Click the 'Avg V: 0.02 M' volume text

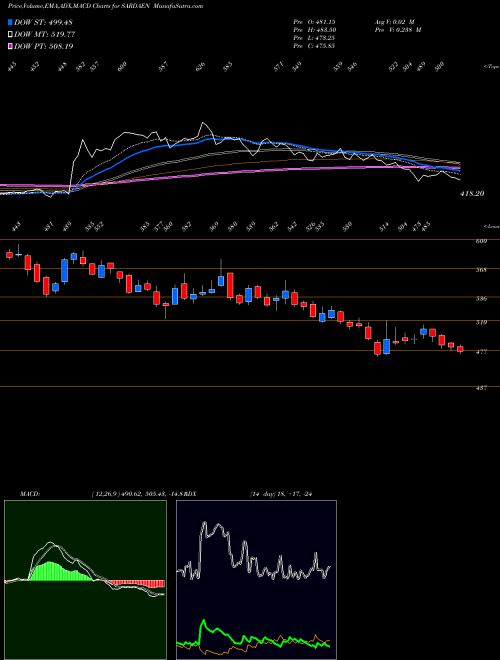(396, 21)
